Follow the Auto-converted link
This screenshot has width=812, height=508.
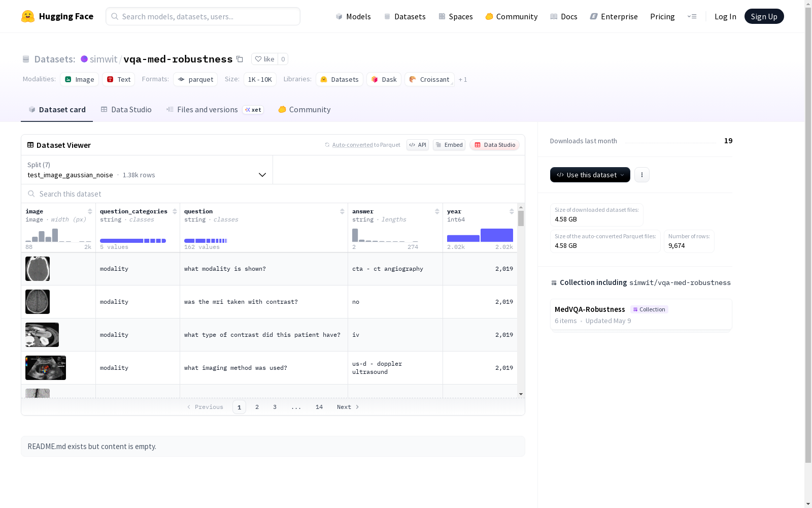click(x=353, y=145)
